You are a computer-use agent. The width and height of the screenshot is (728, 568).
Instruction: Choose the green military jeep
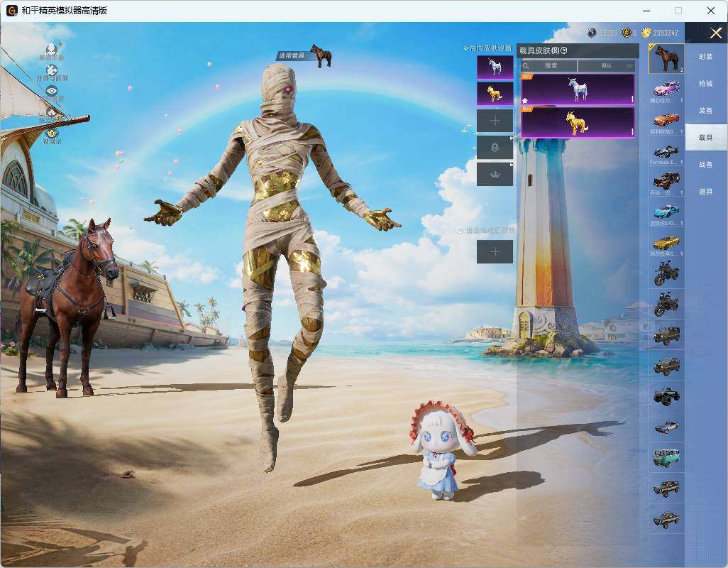coord(666,335)
